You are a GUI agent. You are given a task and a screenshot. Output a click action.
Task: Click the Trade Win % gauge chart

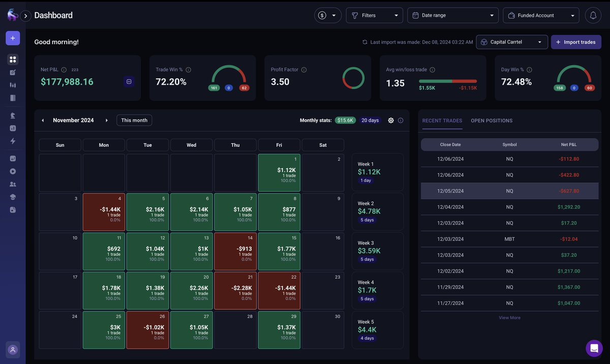click(x=229, y=75)
